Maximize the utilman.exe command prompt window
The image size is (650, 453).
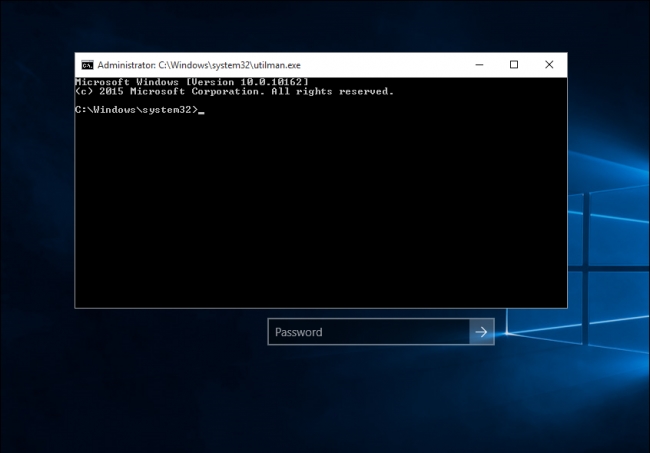[x=514, y=65]
